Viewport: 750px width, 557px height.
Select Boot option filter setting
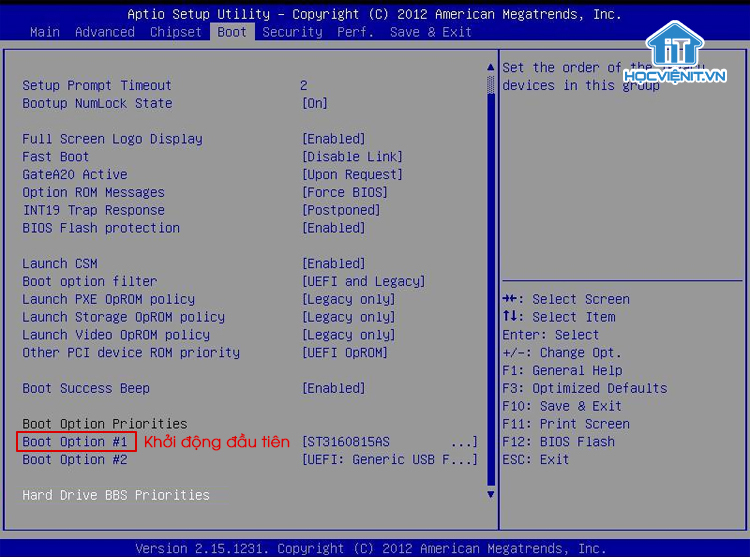coord(89,282)
